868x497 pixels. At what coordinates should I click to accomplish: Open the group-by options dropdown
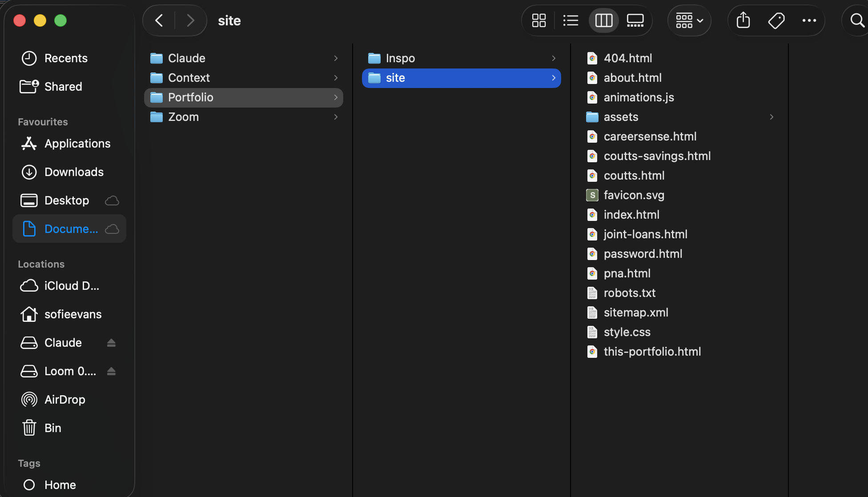click(689, 20)
